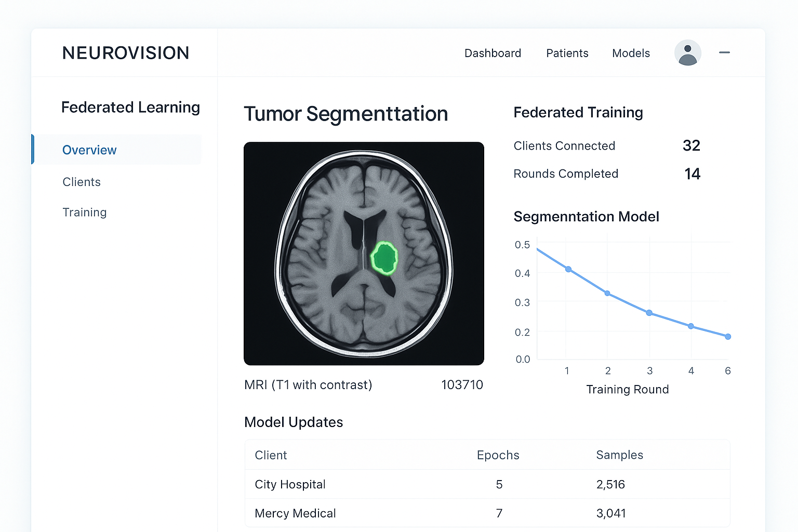798x532 pixels.
Task: Select the round 2 data point
Action: (x=607, y=294)
